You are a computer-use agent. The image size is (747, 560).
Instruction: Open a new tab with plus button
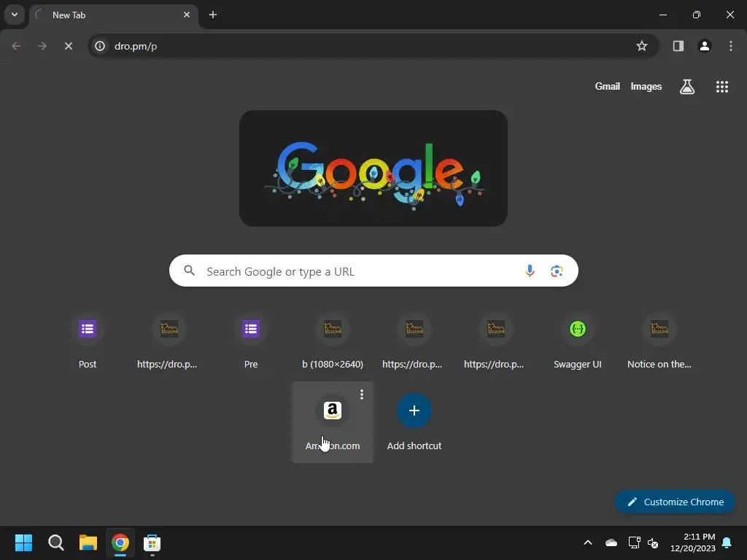(x=213, y=15)
